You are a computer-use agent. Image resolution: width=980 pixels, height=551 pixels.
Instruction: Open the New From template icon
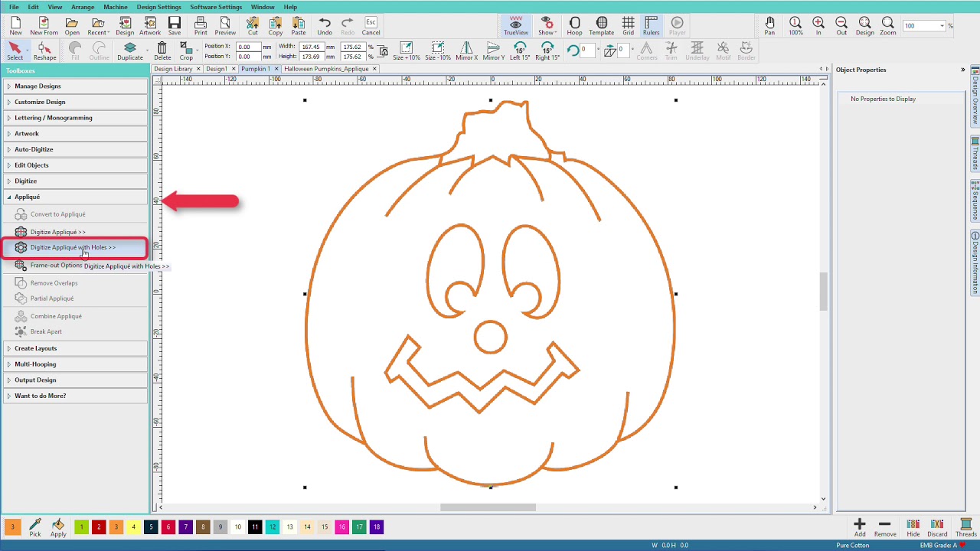pyautogui.click(x=44, y=26)
